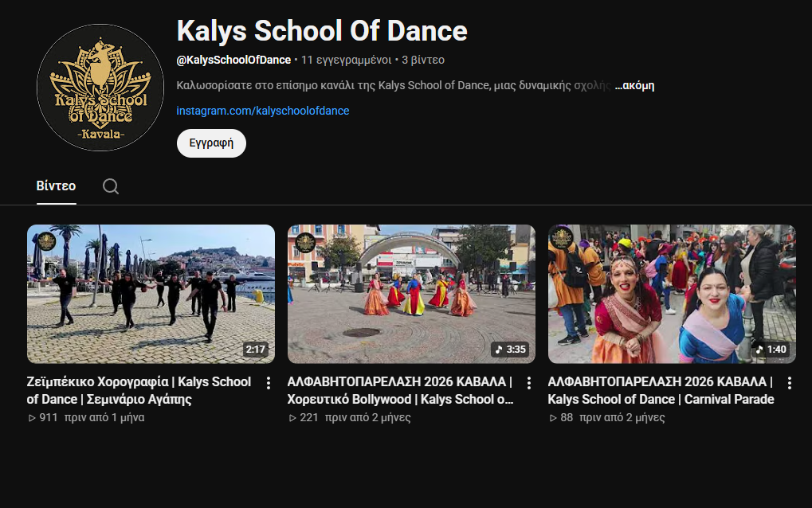The image size is (812, 508).
Task: Click the music note 1:40 duration badge
Action: [x=771, y=350]
